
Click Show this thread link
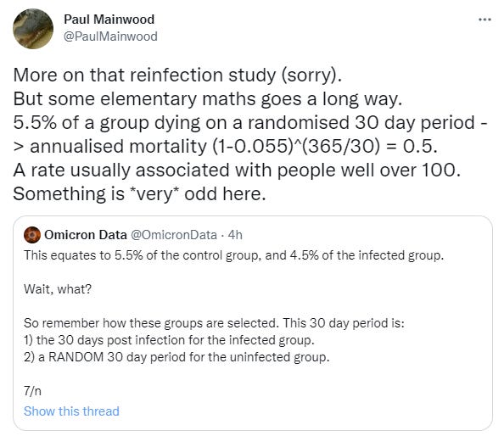71,411
